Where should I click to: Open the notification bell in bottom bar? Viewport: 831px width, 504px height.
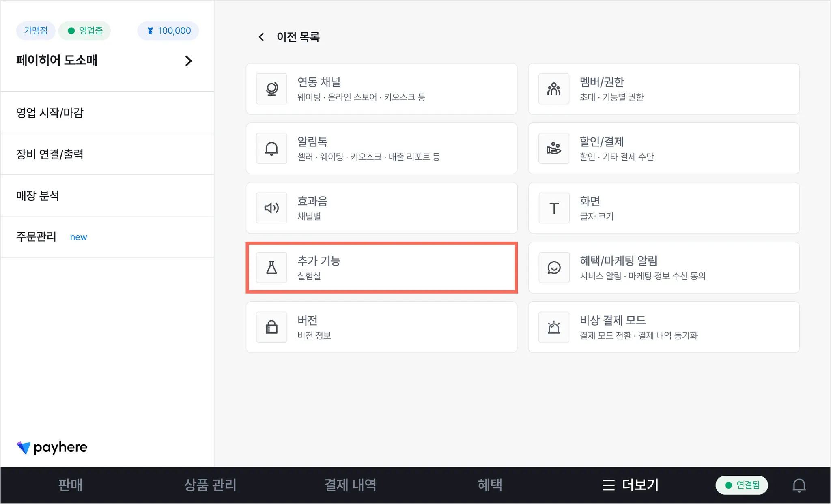click(x=799, y=485)
